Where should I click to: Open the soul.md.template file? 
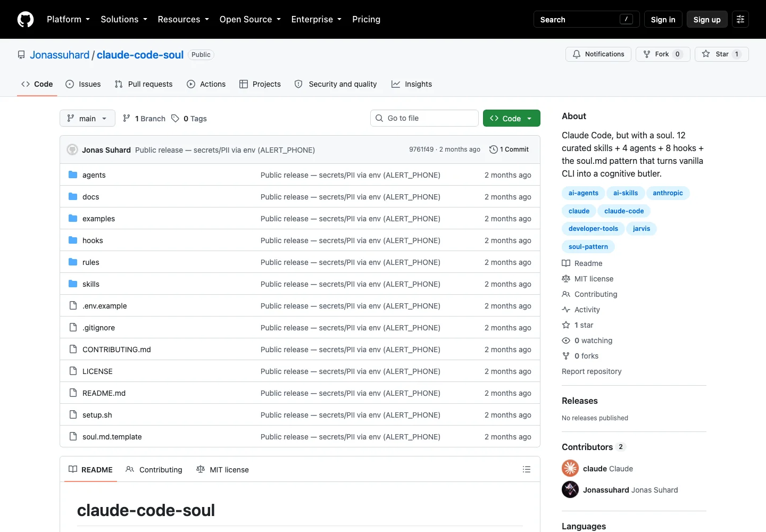(112, 437)
